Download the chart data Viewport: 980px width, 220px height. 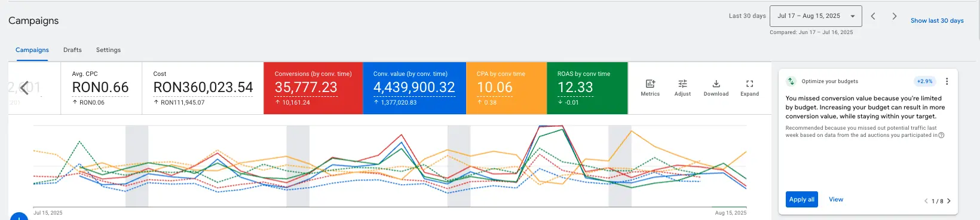click(x=716, y=88)
